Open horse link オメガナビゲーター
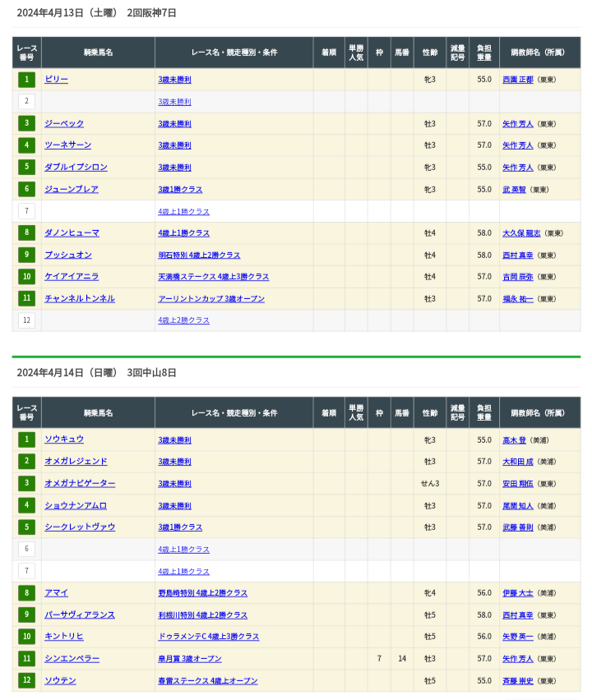The width and height of the screenshot is (592, 700). coord(79,484)
